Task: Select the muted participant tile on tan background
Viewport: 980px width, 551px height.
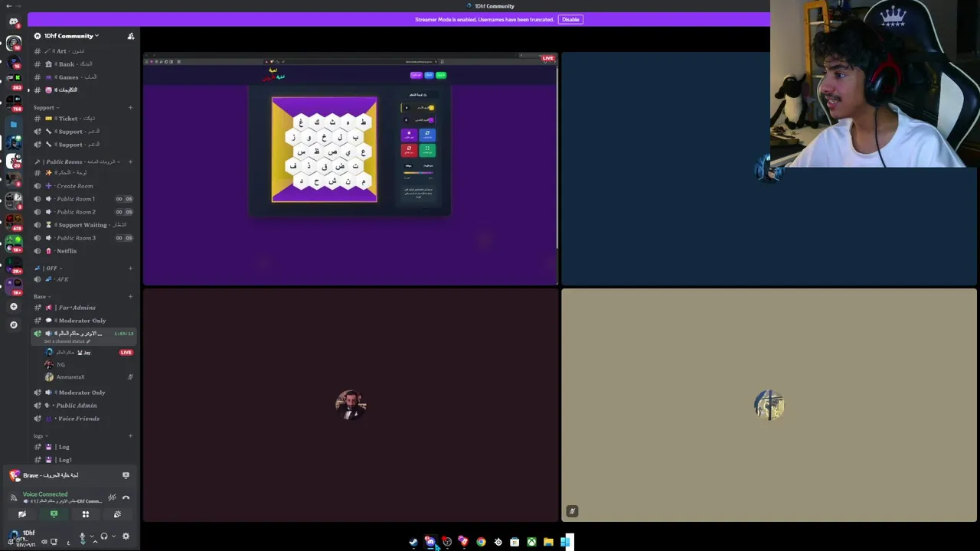Action: (x=769, y=406)
